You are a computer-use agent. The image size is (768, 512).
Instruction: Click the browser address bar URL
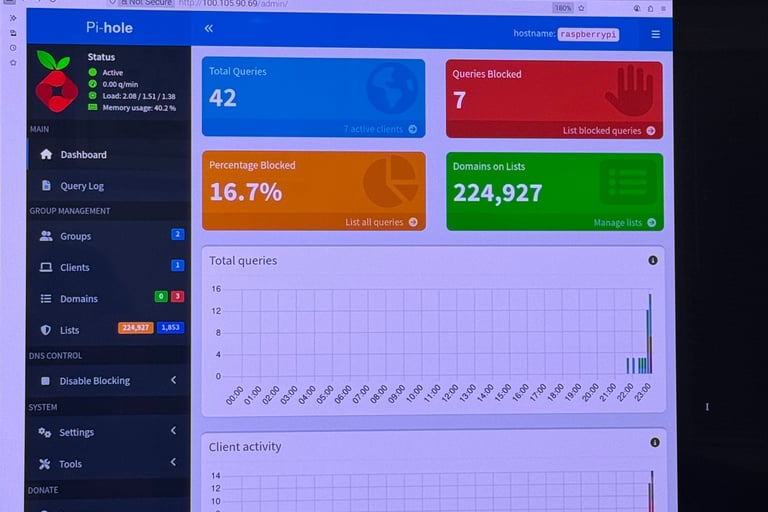[x=233, y=3]
